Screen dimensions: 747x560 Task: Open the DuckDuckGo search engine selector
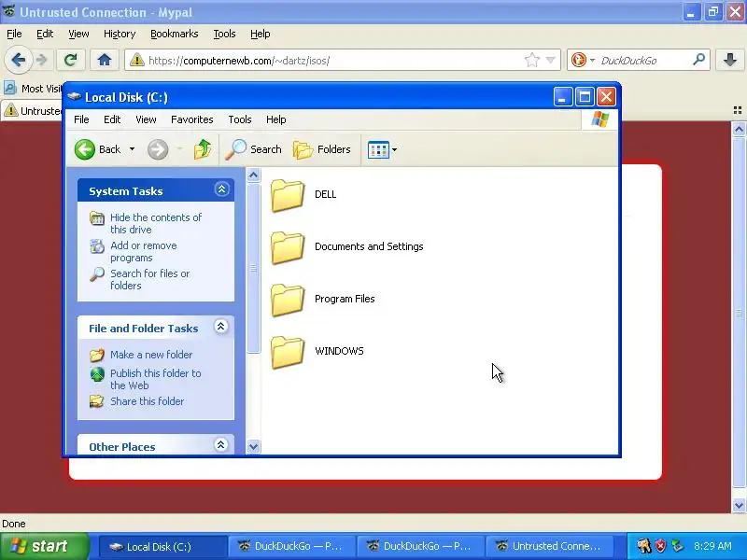tap(583, 60)
